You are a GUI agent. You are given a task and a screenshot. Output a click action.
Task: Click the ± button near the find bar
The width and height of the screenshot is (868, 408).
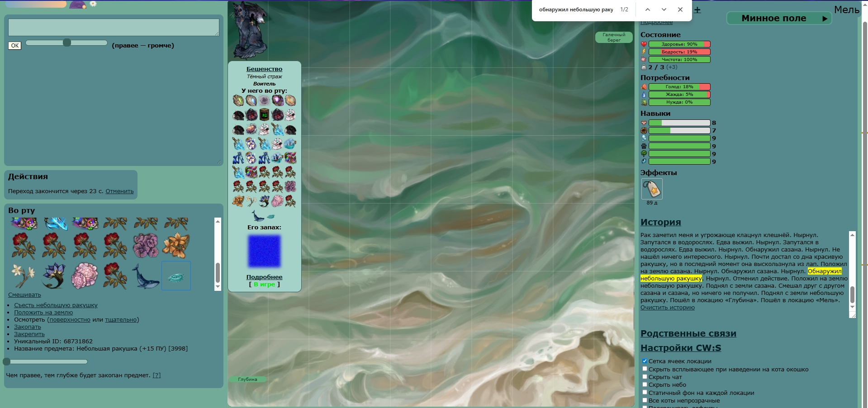[x=697, y=10]
